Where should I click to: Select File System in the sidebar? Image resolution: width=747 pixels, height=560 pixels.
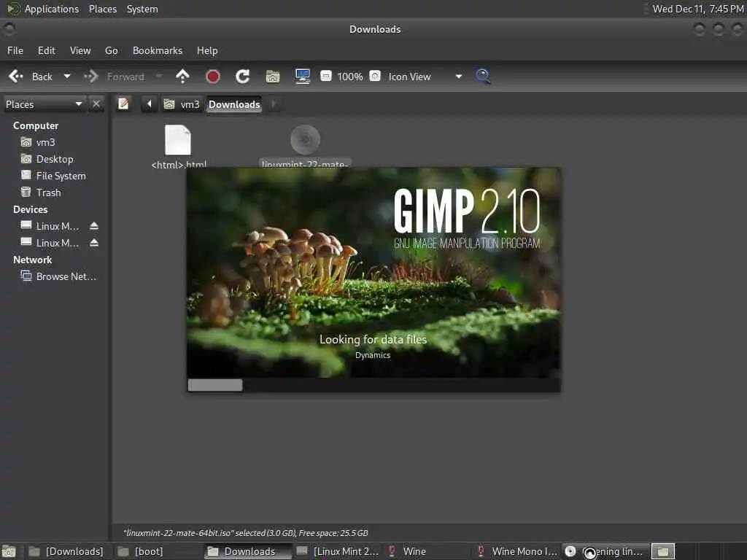(53, 176)
